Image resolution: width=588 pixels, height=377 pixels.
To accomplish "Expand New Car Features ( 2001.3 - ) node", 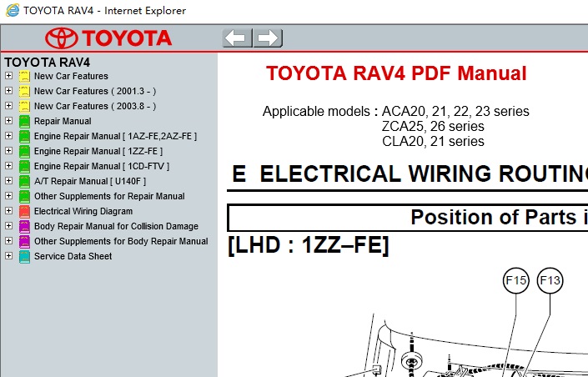I will 8,91.
